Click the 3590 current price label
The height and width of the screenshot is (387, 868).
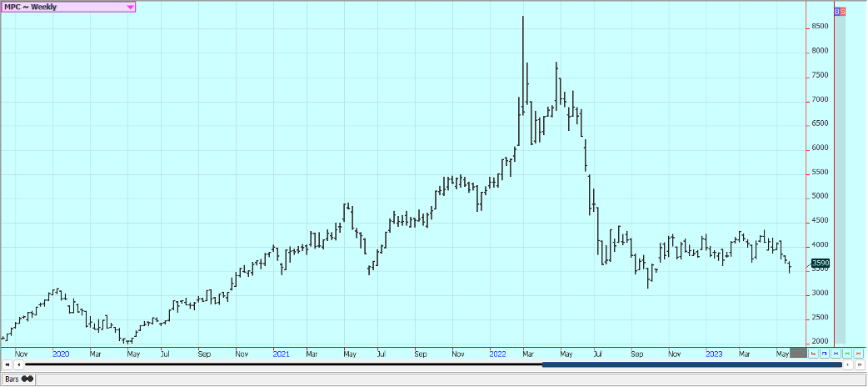pos(821,264)
